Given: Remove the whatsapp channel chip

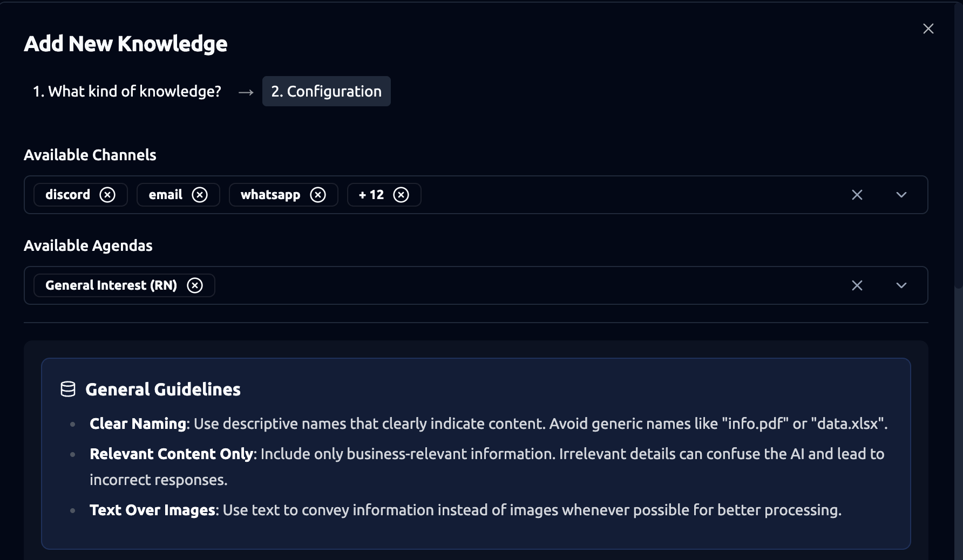Looking at the screenshot, I should coord(318,195).
